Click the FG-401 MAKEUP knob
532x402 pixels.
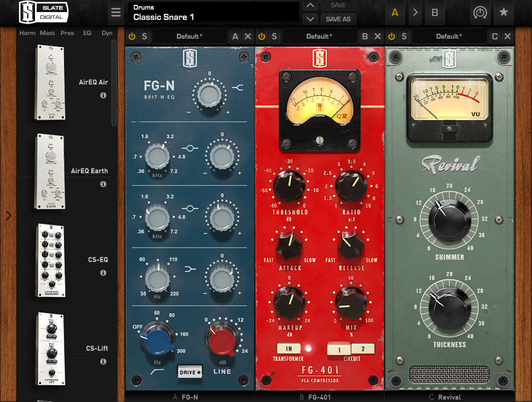point(289,303)
